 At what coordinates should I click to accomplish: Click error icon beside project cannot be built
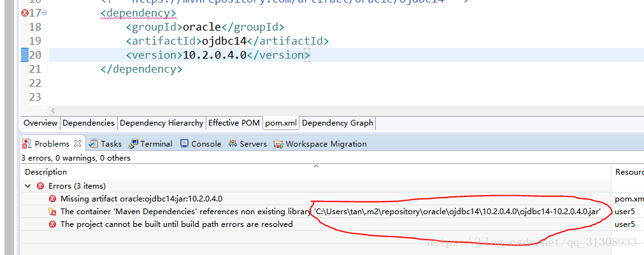(x=52, y=224)
